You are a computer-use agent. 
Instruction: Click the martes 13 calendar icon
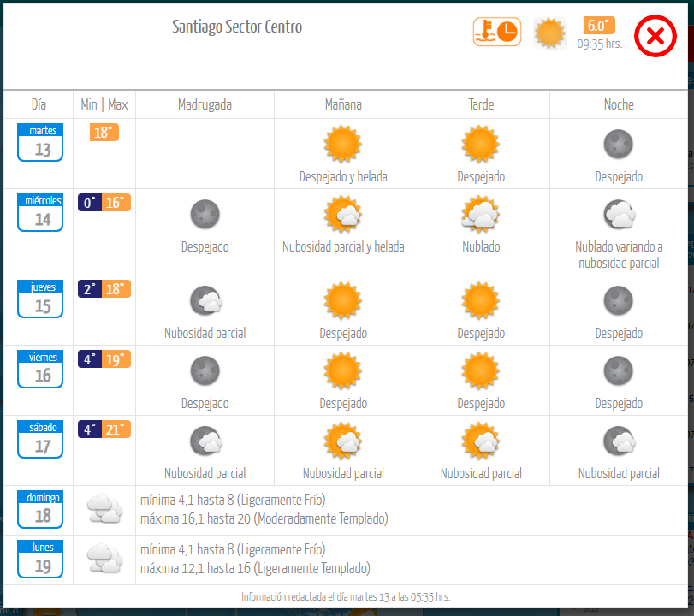(x=40, y=142)
